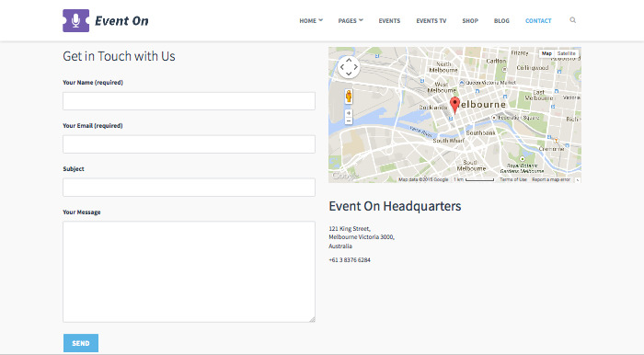Click the message box resize handle

point(312,319)
